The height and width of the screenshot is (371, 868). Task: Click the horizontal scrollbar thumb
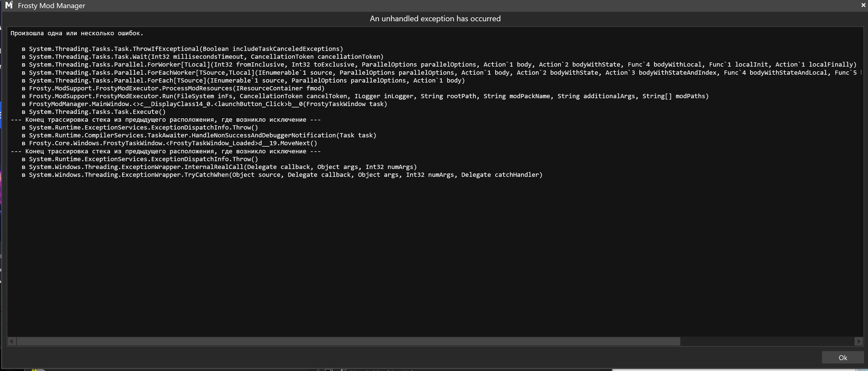[348, 341]
